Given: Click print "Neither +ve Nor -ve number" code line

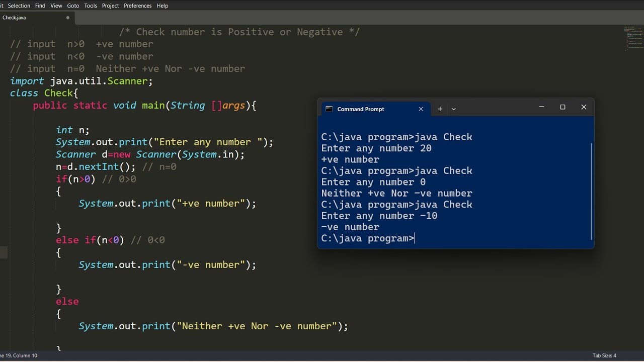Looking at the screenshot, I should [213, 326].
